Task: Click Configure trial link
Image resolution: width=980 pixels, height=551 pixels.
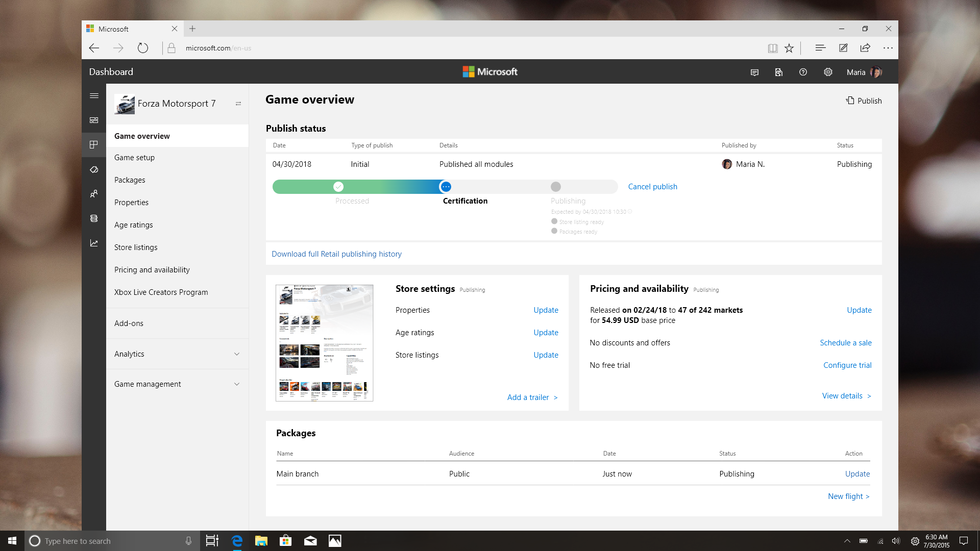Action: 847,365
